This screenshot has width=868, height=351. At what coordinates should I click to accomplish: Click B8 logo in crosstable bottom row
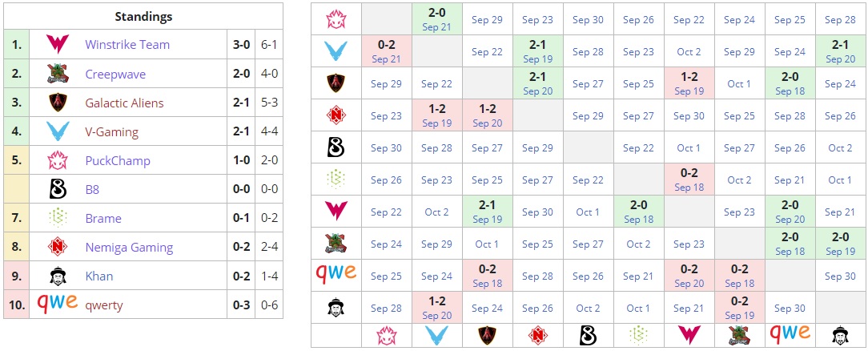[x=588, y=335]
